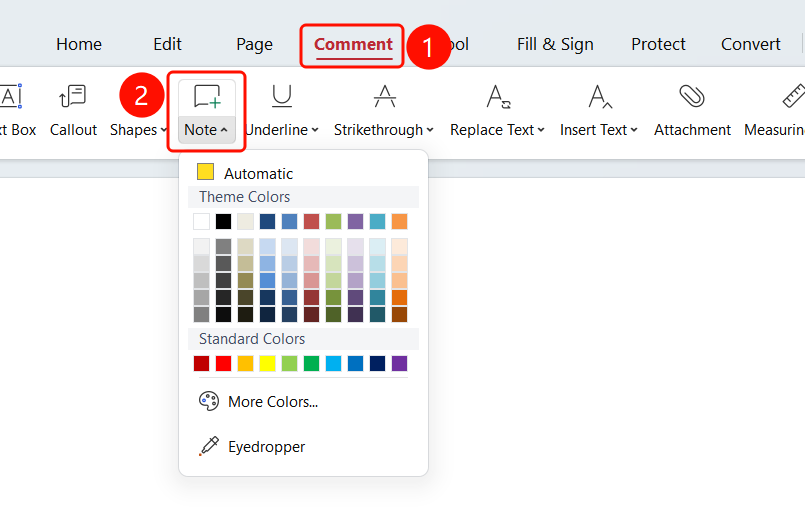This screenshot has height=530, width=805.
Task: Click the Note comment icon
Action: click(x=207, y=97)
